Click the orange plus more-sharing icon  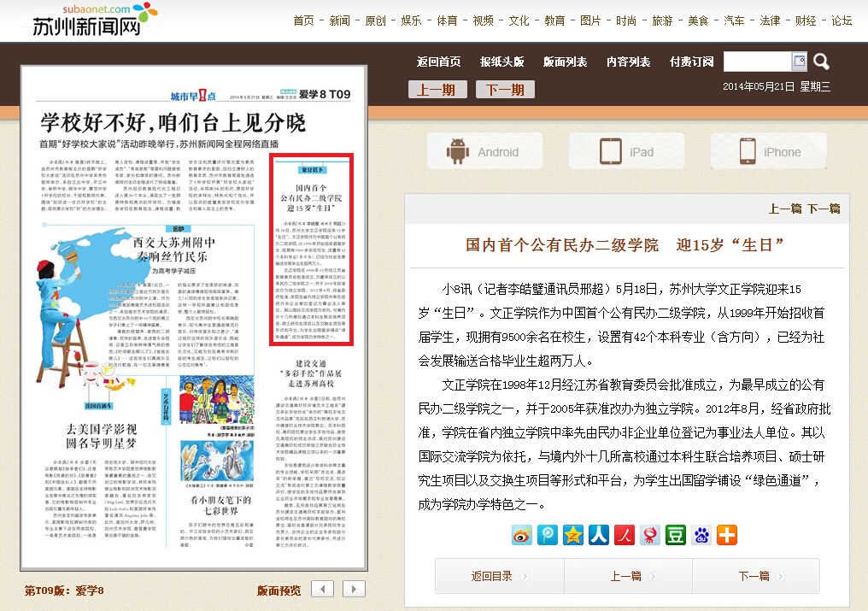(x=727, y=535)
